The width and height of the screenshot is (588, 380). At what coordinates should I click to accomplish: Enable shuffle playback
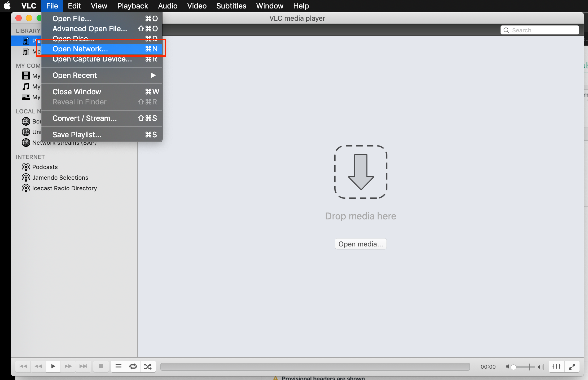[148, 366]
